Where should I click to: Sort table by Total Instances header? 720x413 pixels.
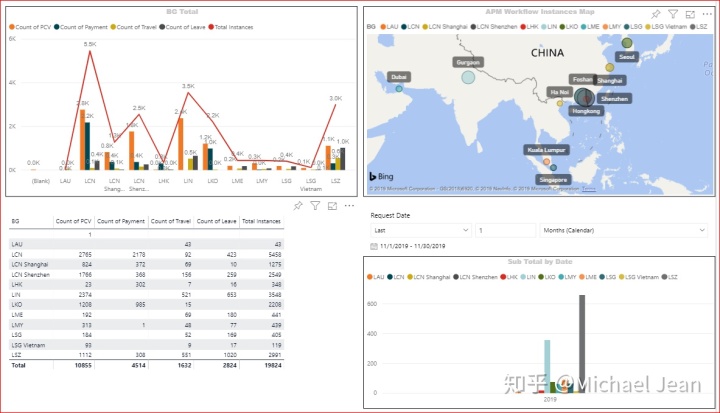(261, 221)
